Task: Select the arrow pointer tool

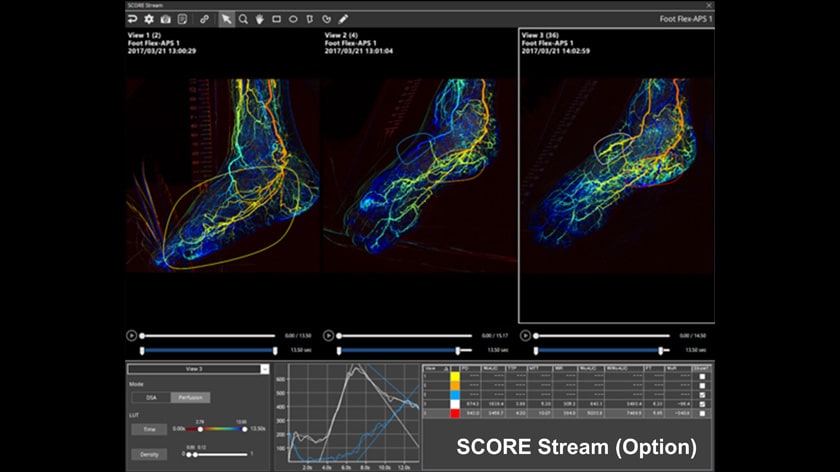Action: (227, 19)
